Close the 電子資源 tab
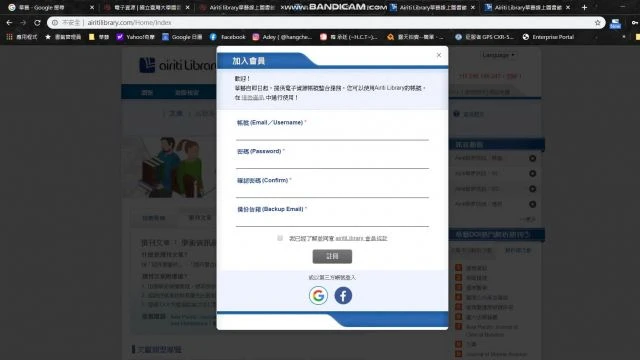The width and height of the screenshot is (640, 360). [x=187, y=7]
